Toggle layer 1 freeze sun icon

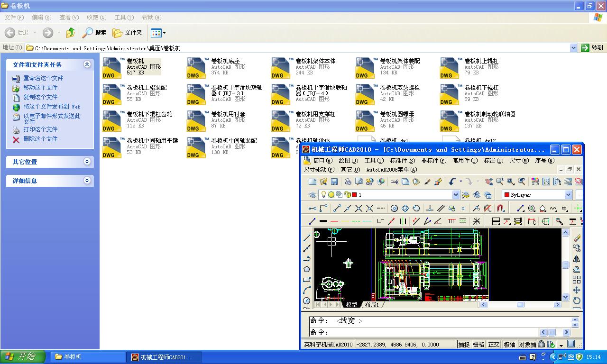coord(331,195)
